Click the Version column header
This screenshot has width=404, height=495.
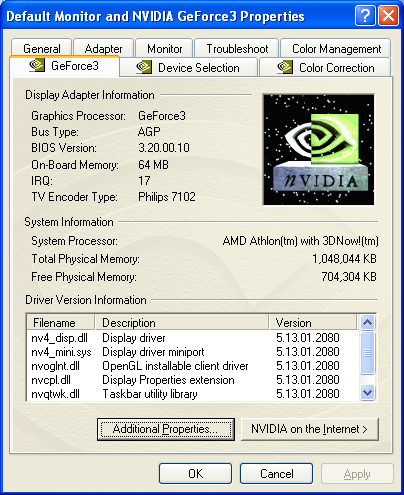pyautogui.click(x=313, y=323)
